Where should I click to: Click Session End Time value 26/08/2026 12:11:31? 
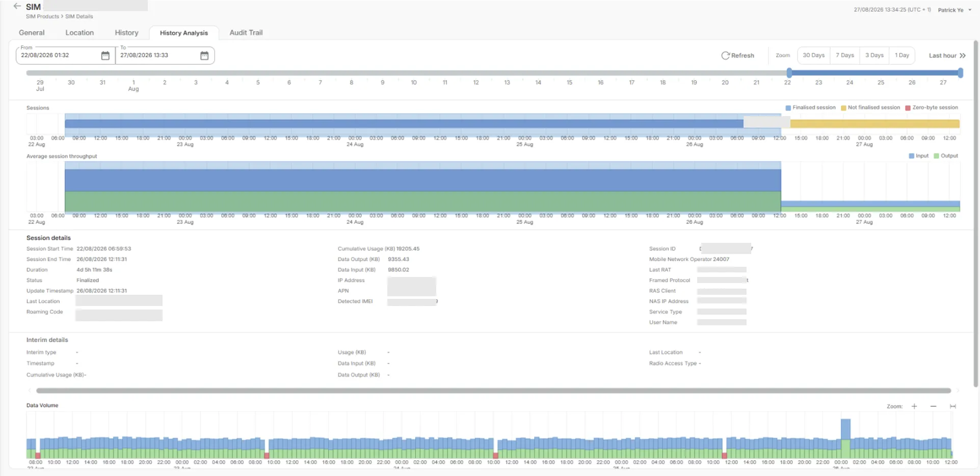[x=101, y=259]
